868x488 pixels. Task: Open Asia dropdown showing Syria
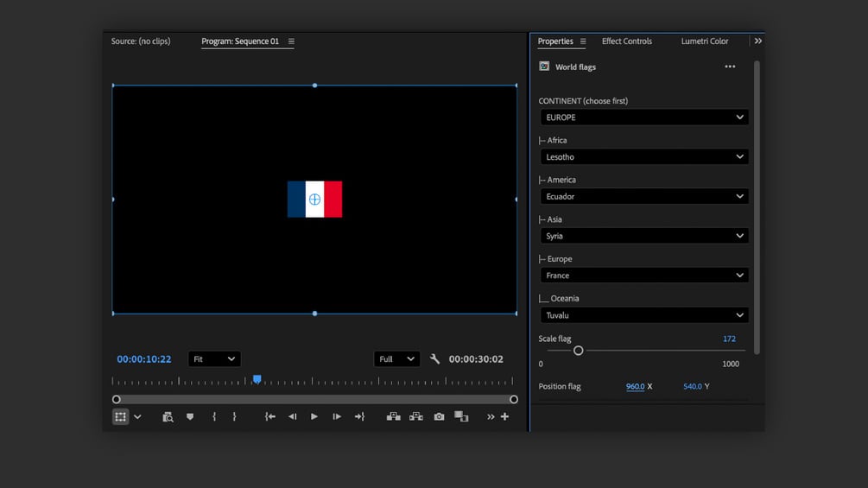[644, 236]
